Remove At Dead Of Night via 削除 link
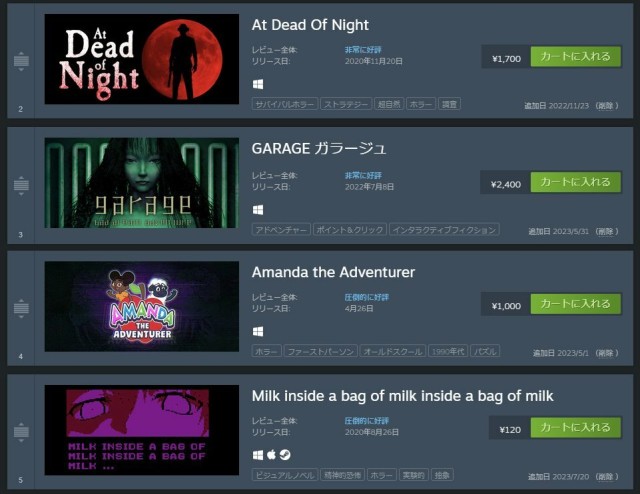This screenshot has height=494, width=640. (x=607, y=106)
